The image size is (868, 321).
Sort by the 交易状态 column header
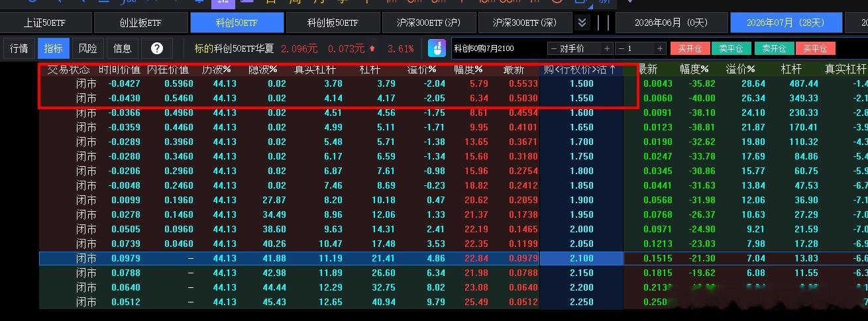pos(69,69)
